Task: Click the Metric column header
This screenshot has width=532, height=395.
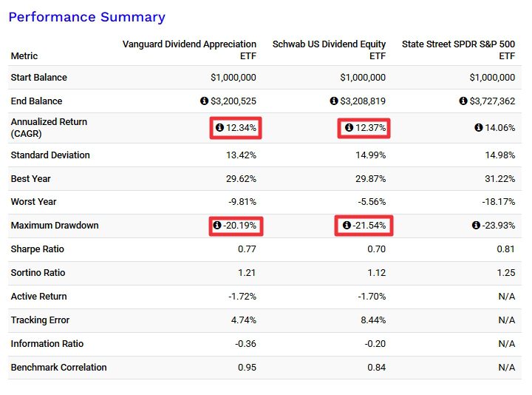Action: click(24, 56)
